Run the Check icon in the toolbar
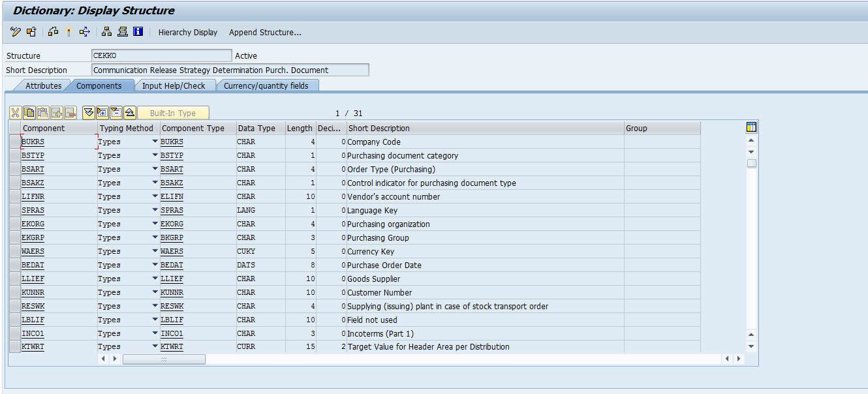The height and width of the screenshot is (394, 868). 54,32
